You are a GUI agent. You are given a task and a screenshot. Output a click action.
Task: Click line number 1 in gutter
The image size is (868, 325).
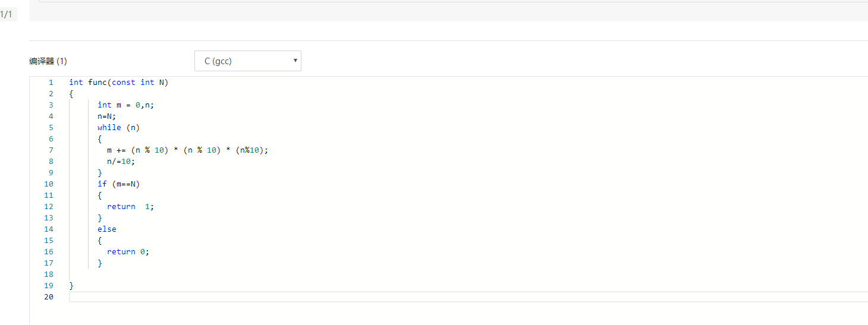point(51,83)
